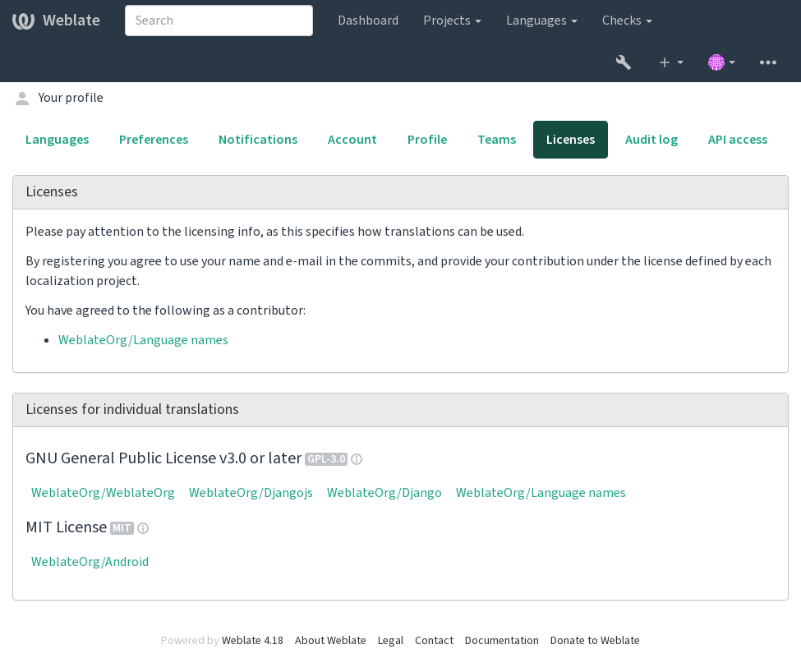
Task: Open the three-dots more menu
Action: coord(768,62)
